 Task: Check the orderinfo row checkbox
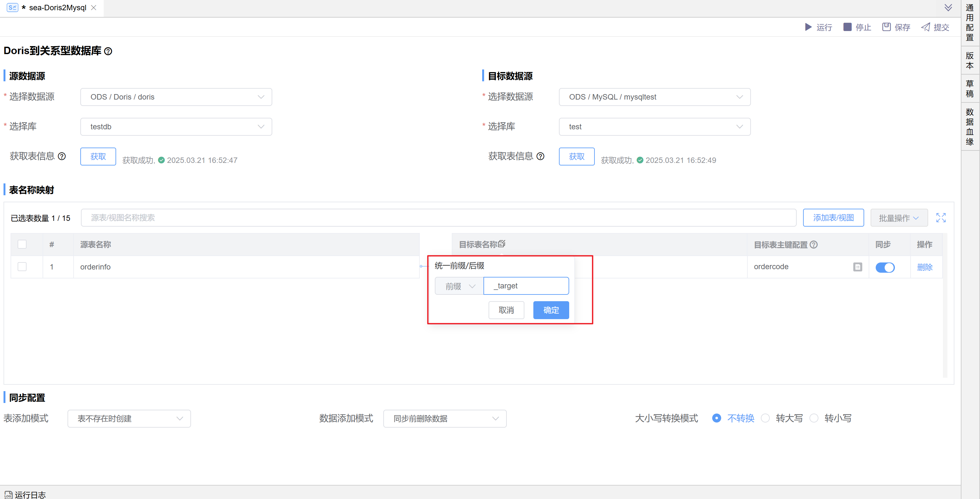(x=22, y=267)
